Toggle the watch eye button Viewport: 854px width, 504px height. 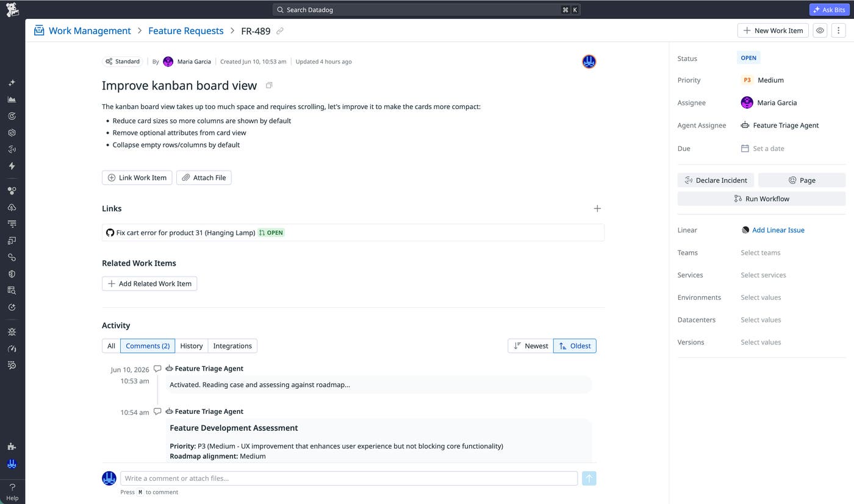pos(820,30)
